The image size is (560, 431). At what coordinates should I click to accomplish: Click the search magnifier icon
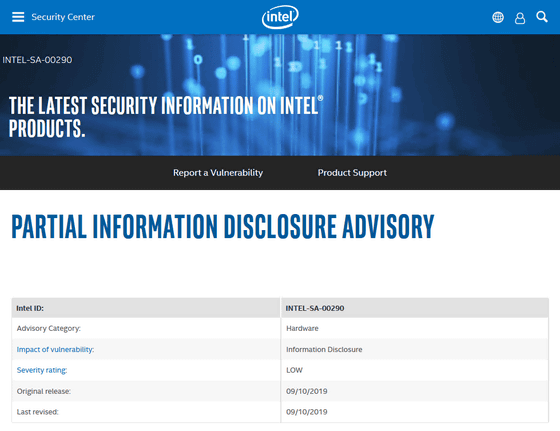click(x=542, y=16)
